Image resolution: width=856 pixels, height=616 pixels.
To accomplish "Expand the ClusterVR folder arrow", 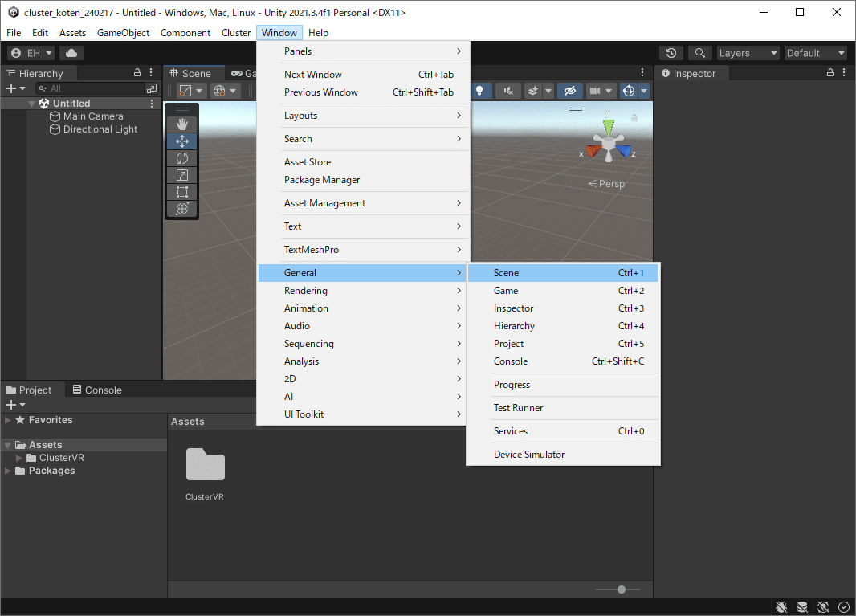I will click(x=19, y=458).
